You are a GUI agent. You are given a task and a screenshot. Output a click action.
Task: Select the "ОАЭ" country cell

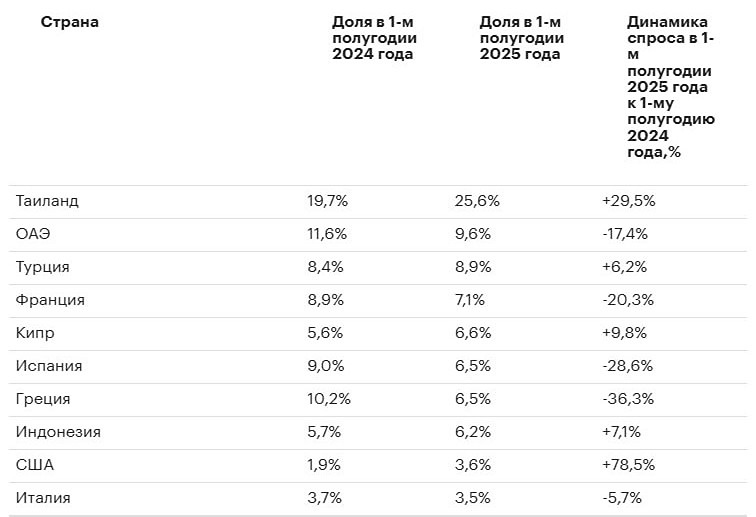tap(33, 234)
